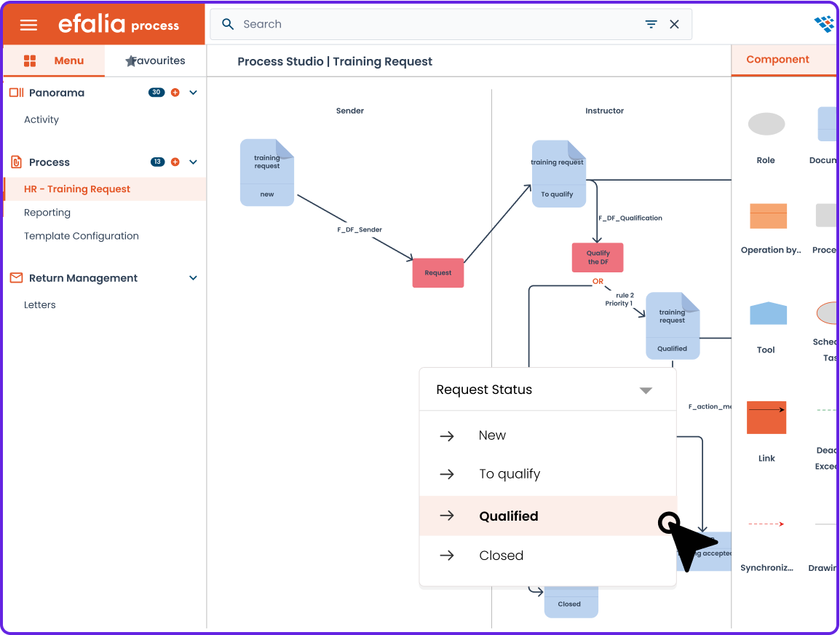Screen dimensions: 840x635
Task: Open HR - Training Request item
Action: click(105, 189)
